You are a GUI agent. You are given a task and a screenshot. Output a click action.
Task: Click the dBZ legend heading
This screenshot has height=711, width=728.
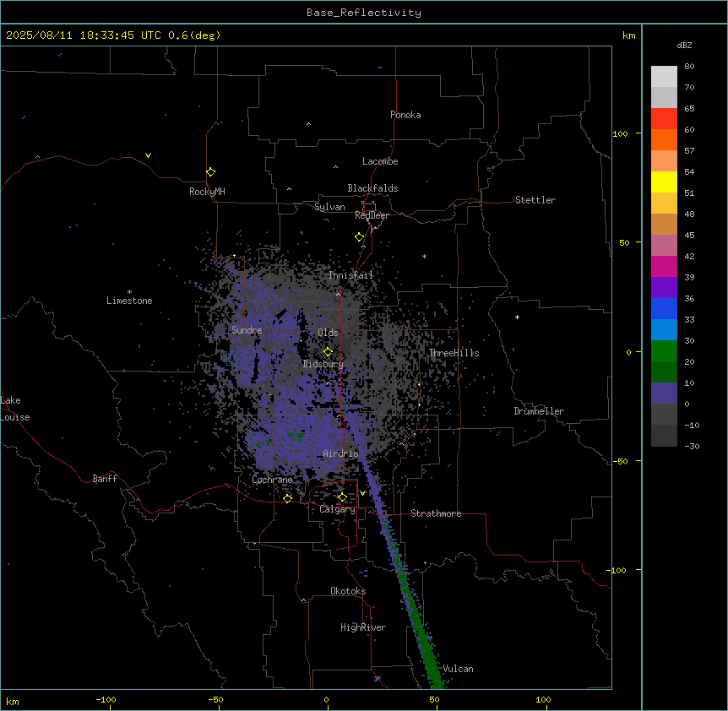pyautogui.click(x=684, y=45)
